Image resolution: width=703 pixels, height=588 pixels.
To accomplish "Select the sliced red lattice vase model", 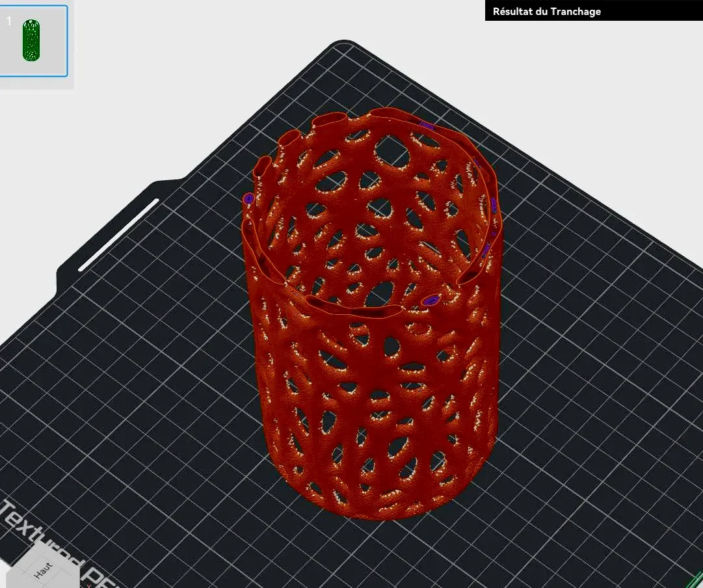I will (x=372, y=314).
